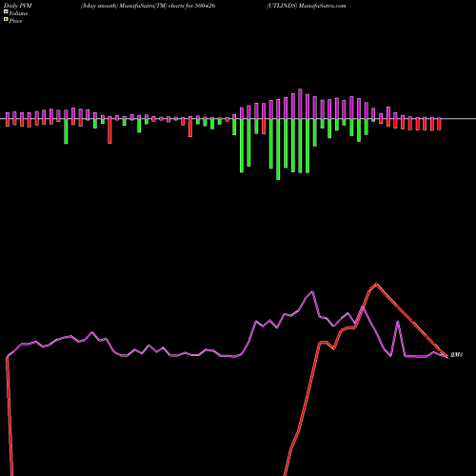Select the 'Price' legend label
The width and height of the screenshot is (476, 476).
pos(15,21)
